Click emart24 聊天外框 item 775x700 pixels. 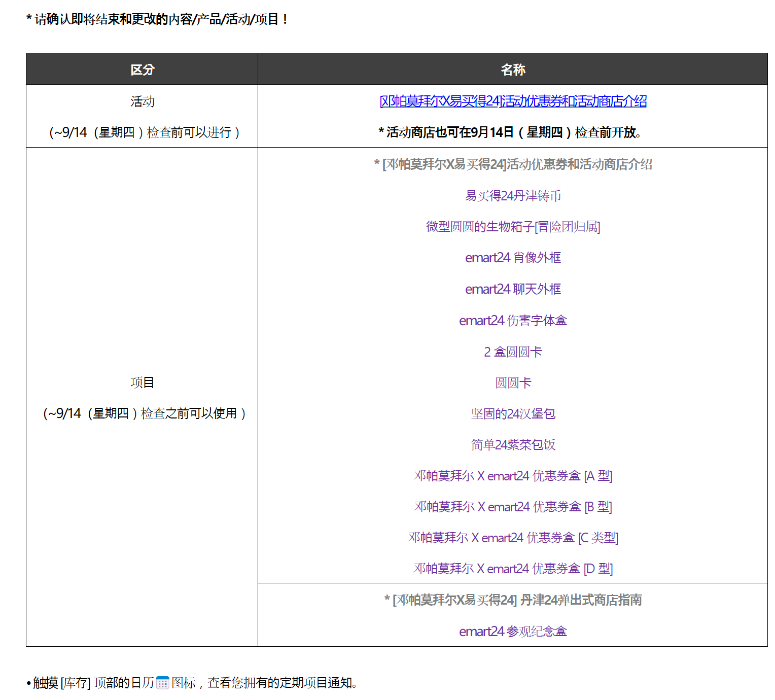coord(513,289)
